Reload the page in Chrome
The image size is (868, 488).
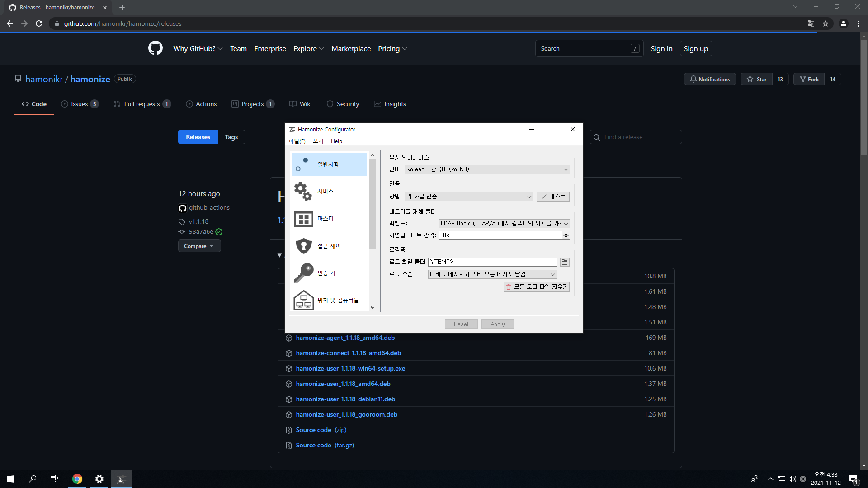pyautogui.click(x=39, y=23)
